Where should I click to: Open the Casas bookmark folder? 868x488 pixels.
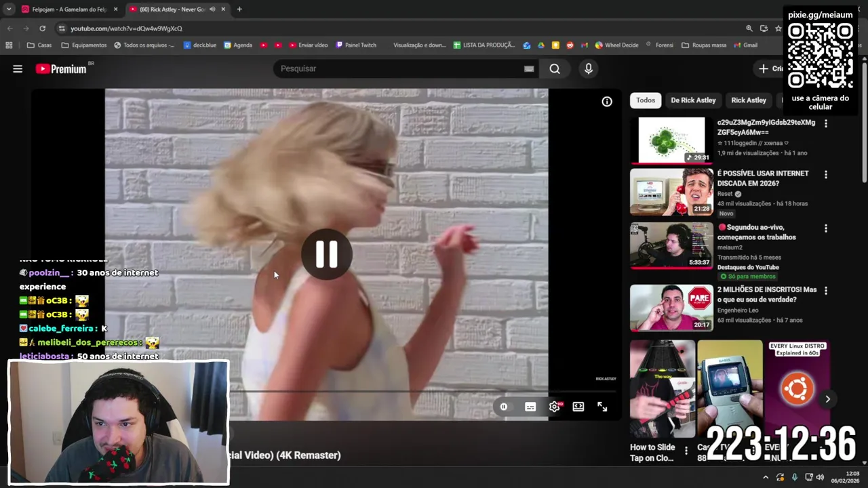pos(39,45)
